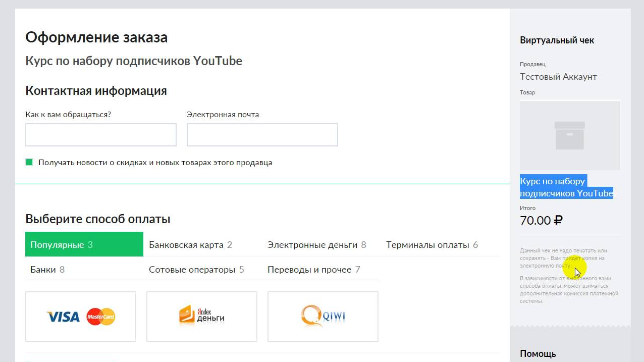Choose Yandex Money payment option
The height and width of the screenshot is (362, 644).
202,317
